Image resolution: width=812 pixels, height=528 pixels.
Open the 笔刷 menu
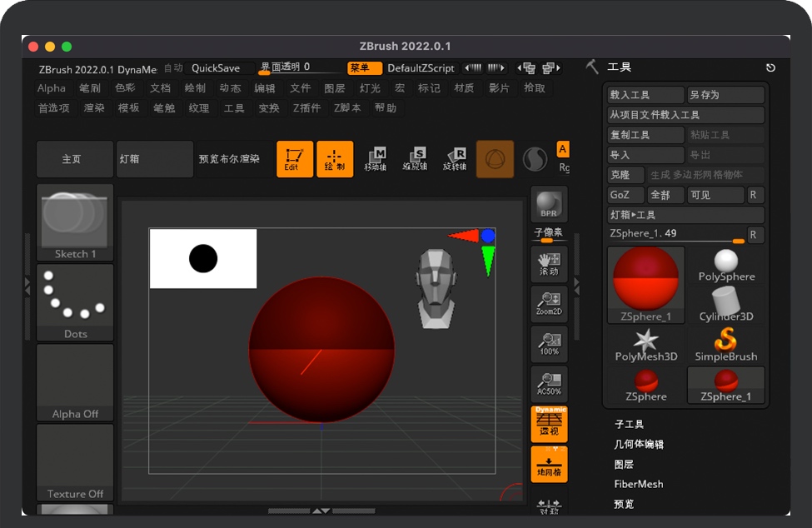90,88
